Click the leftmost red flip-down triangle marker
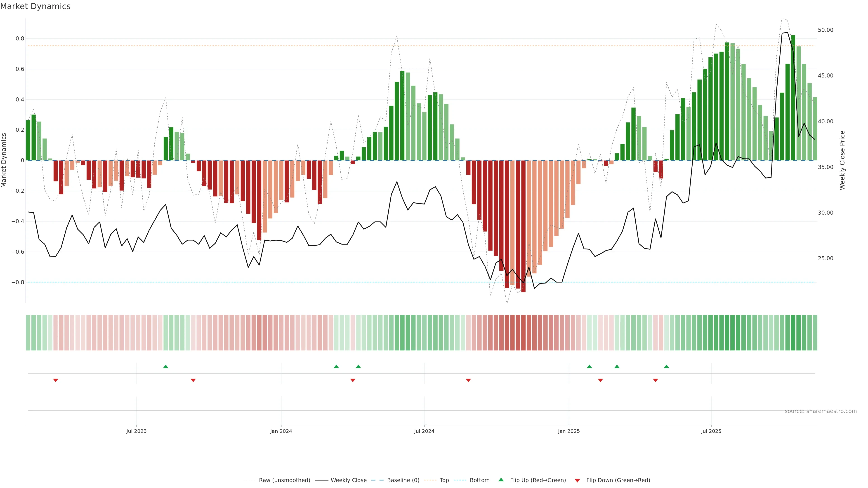This screenshot has height=488, width=868. tap(56, 380)
